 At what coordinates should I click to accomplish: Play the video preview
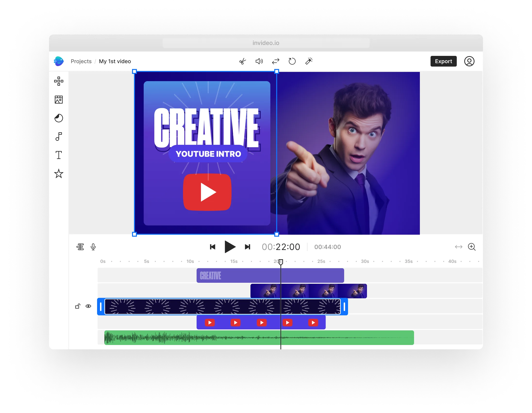pos(230,247)
